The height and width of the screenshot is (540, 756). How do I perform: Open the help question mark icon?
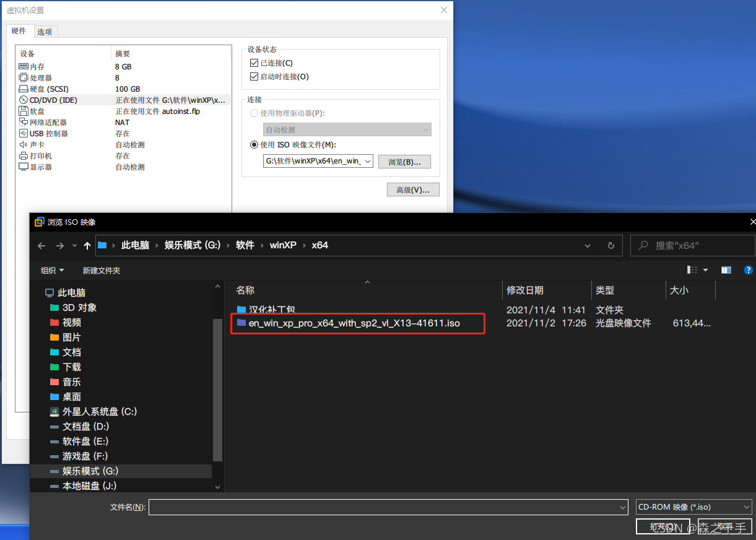pos(749,270)
